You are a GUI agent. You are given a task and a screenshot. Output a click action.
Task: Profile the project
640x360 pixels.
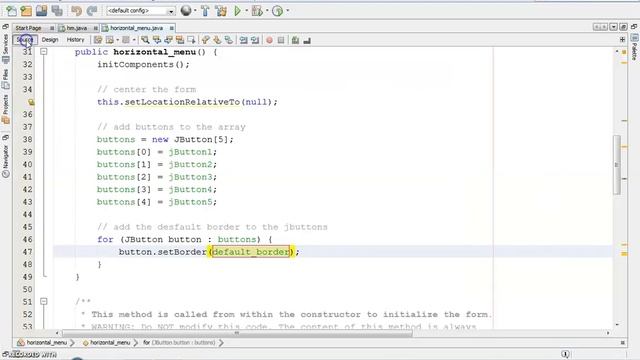coord(278,11)
